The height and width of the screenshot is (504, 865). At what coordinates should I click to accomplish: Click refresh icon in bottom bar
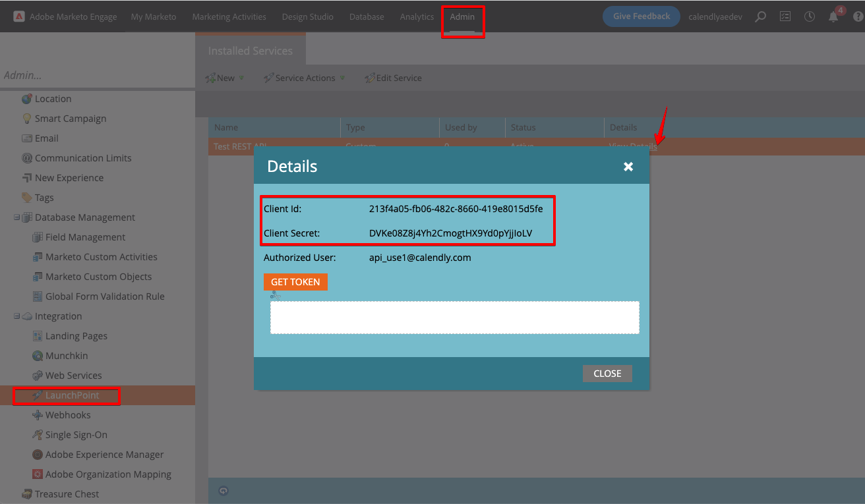tap(223, 491)
